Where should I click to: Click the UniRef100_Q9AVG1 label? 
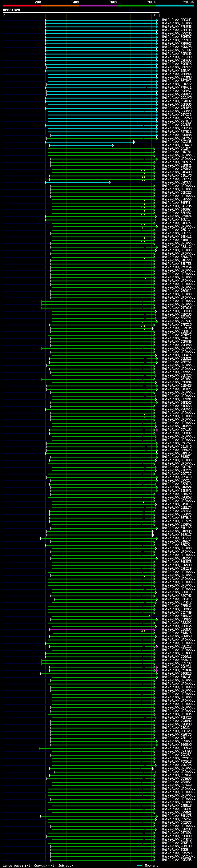click(177, 667)
